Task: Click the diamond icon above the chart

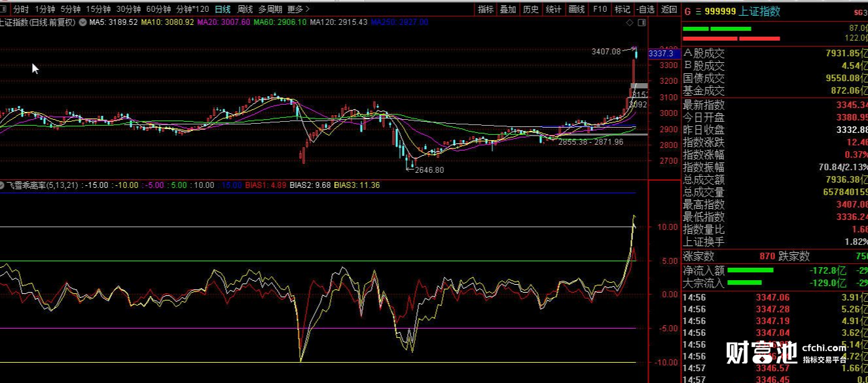Action: 630,22
